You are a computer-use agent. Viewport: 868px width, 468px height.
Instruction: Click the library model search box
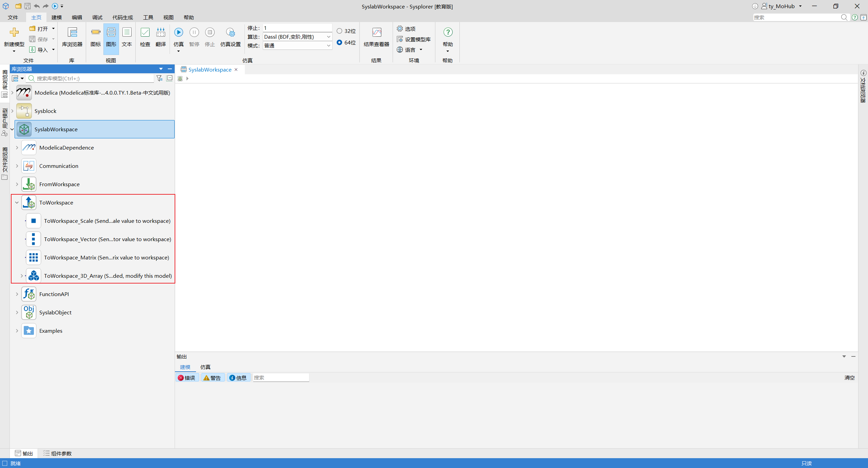click(x=91, y=78)
